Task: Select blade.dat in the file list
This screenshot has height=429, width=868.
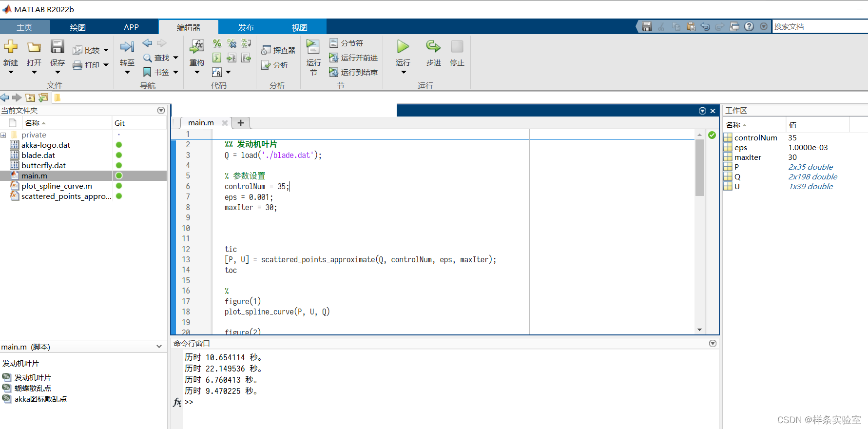Action: point(38,155)
